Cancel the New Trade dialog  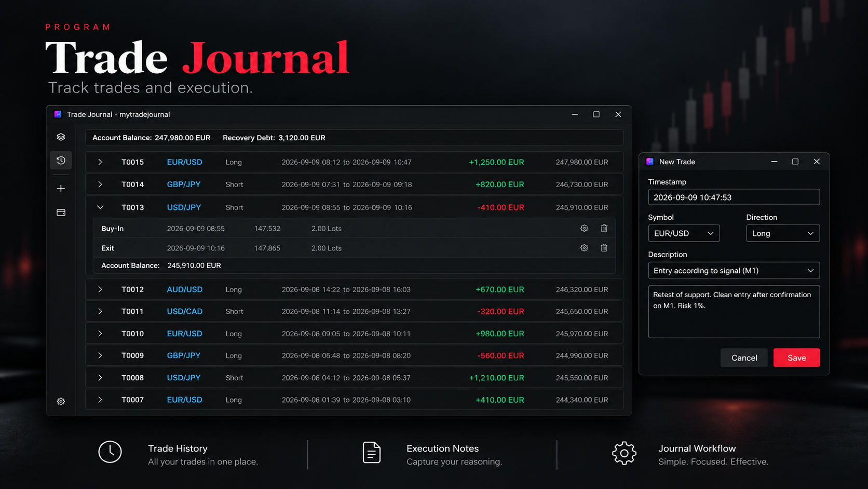coord(744,358)
